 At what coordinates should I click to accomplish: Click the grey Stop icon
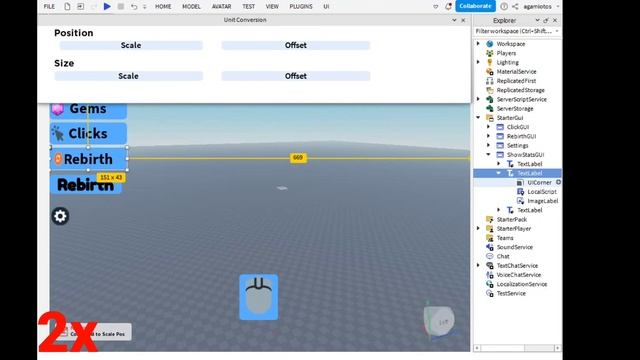pyautogui.click(x=121, y=7)
